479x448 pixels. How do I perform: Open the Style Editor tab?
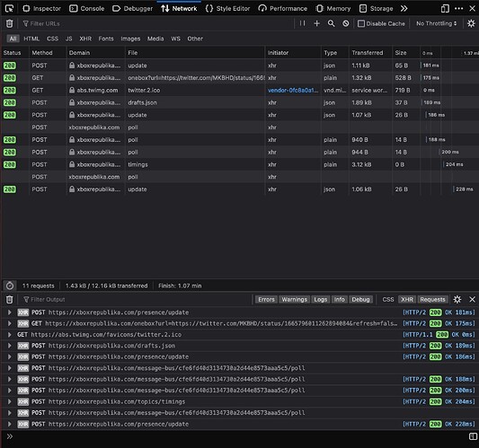click(x=227, y=9)
